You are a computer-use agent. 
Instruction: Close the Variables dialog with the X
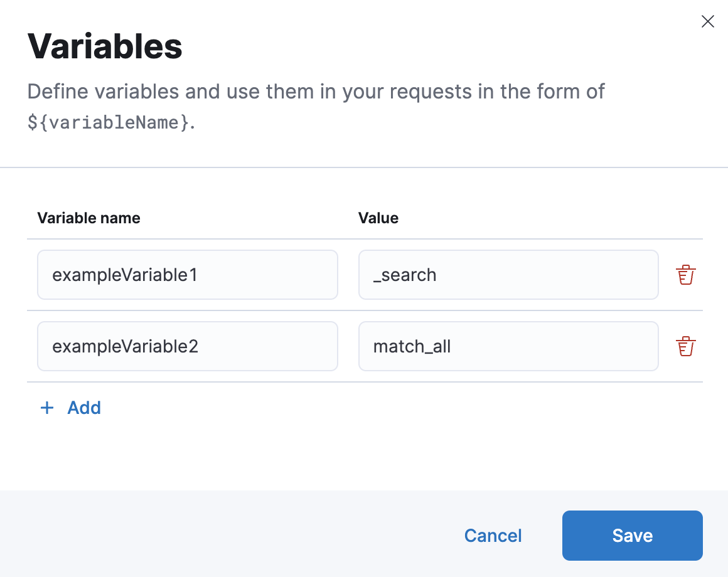pos(708,21)
